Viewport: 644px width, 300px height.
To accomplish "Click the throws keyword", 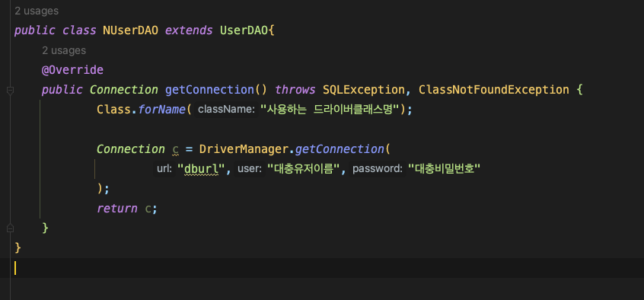I will 295,90.
